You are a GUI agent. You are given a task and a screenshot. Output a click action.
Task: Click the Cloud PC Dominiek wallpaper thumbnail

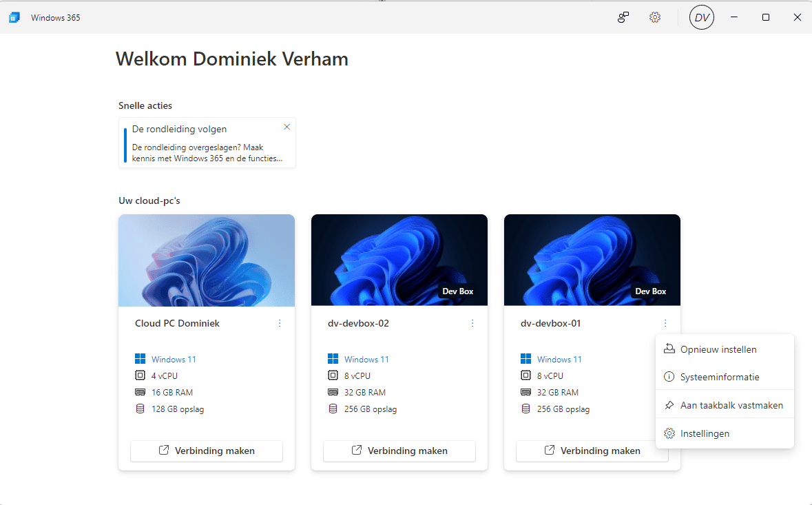(207, 260)
